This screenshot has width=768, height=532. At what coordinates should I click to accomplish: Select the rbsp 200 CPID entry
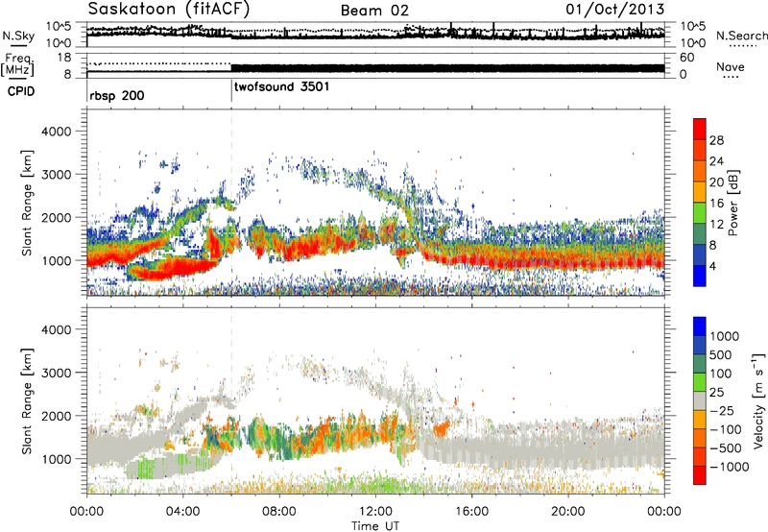(117, 95)
